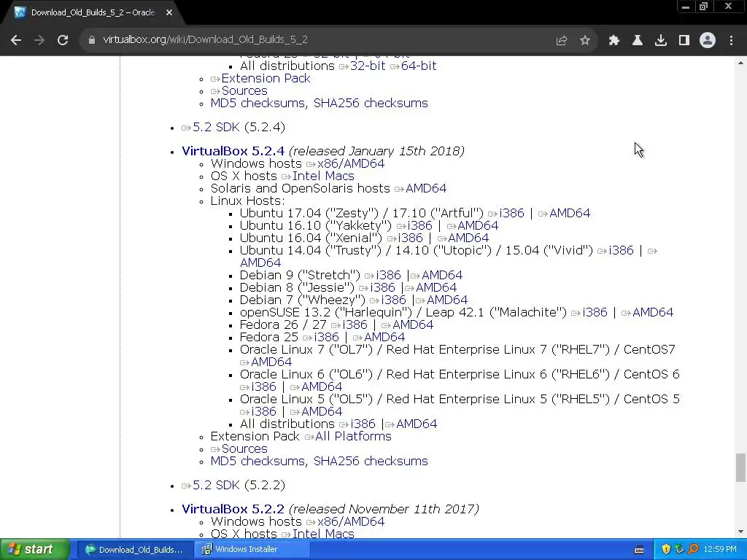Open VirtualBox 5.2.2 heading link
Viewport: 747px width, 560px height.
[233, 509]
